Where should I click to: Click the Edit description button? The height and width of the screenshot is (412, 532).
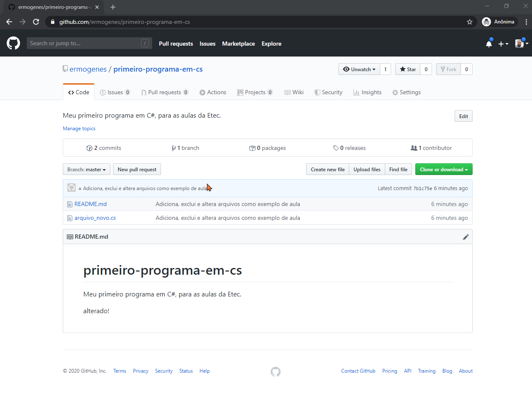pos(463,116)
